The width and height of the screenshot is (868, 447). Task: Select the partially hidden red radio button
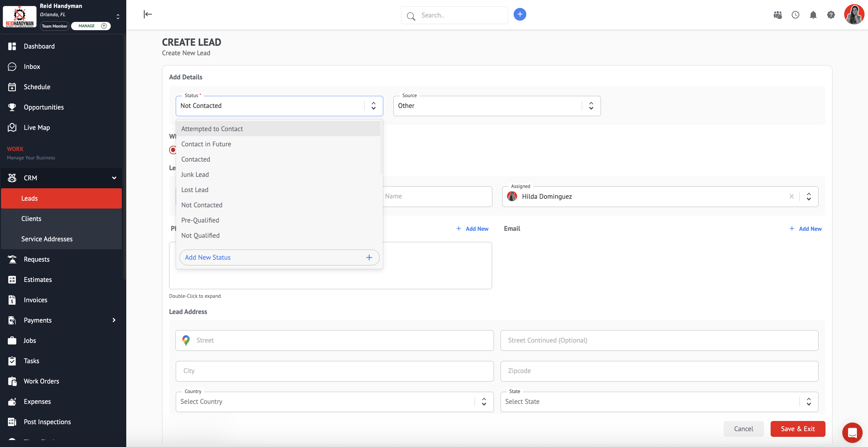point(173,150)
